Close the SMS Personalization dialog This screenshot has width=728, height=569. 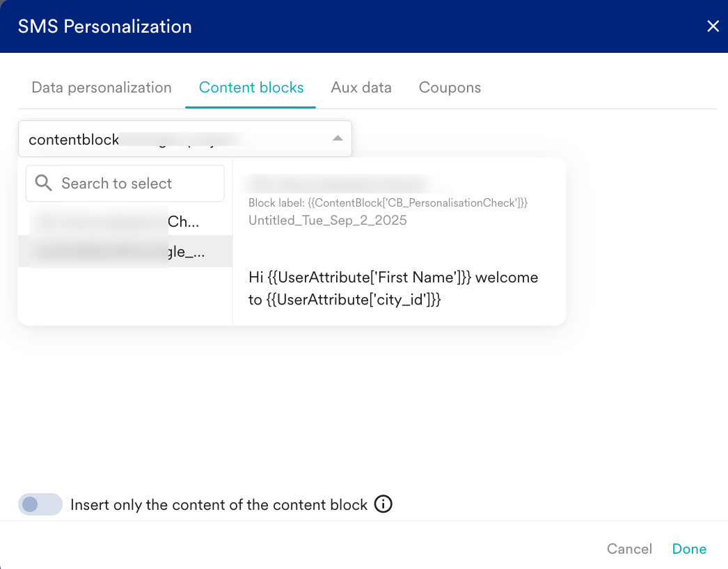click(713, 26)
